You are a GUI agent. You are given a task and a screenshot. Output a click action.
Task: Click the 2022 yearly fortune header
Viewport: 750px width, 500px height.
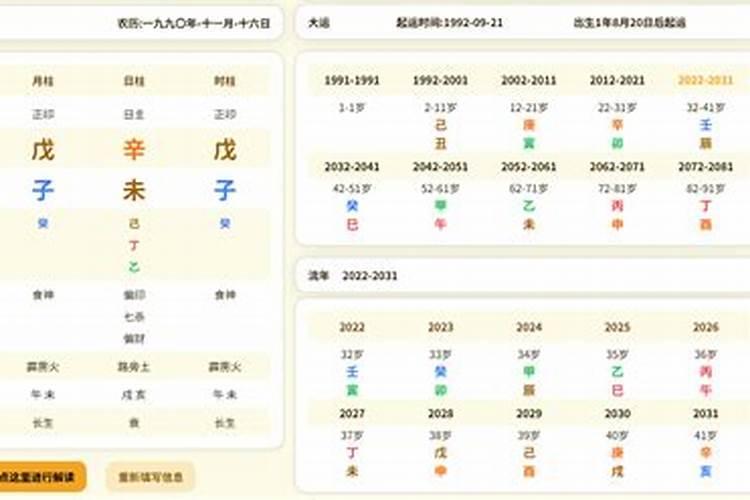coord(352,327)
